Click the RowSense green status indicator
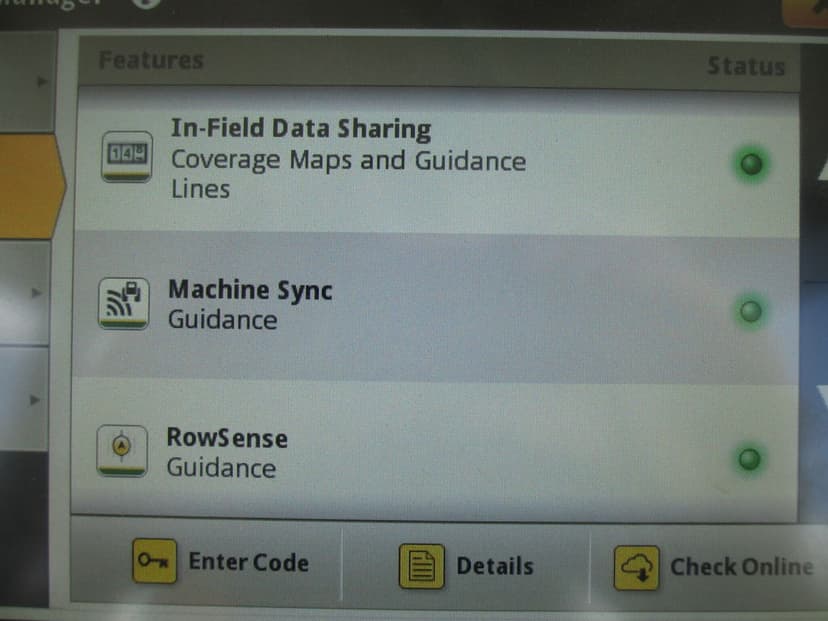828x621 pixels. coord(749,459)
